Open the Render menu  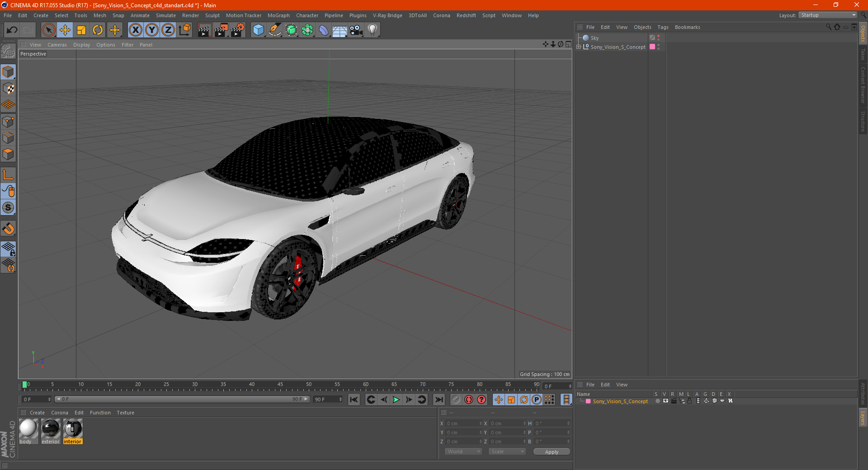click(190, 15)
